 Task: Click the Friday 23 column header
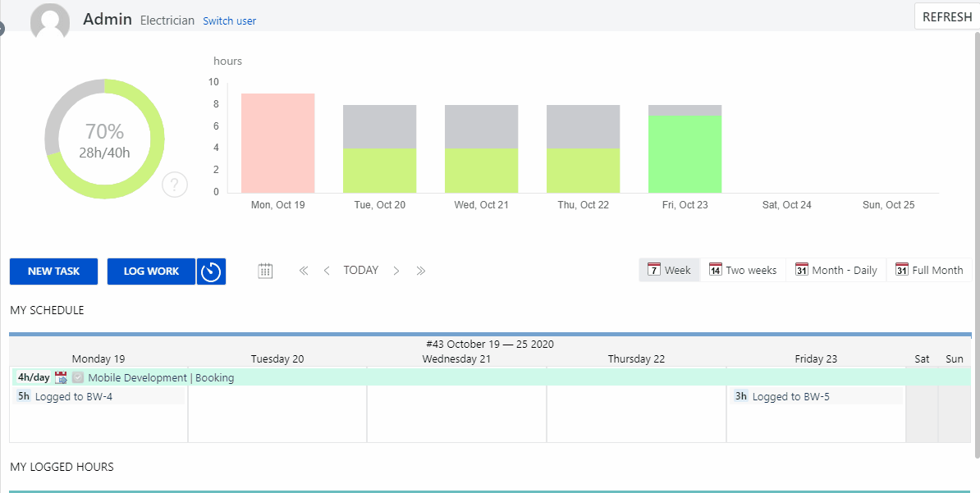(x=816, y=359)
